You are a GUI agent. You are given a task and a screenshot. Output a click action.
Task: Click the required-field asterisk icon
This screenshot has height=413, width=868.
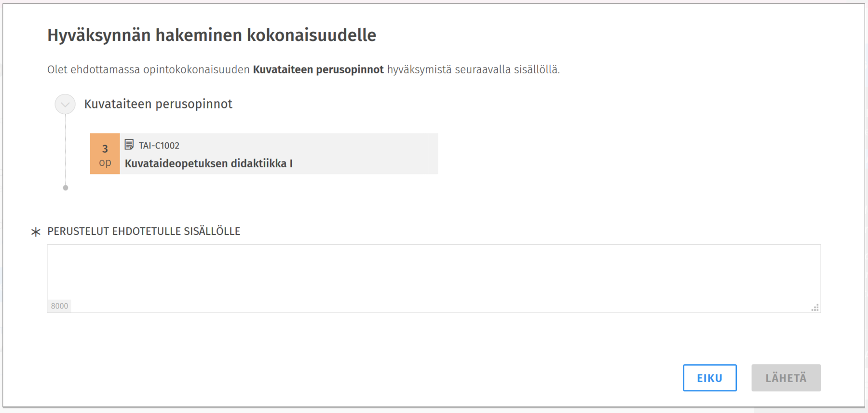point(36,232)
